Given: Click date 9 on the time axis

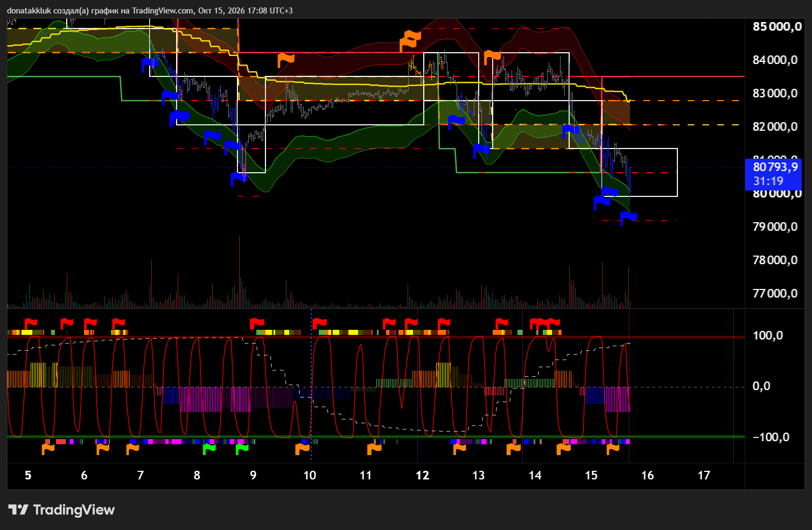Looking at the screenshot, I should coord(253,476).
